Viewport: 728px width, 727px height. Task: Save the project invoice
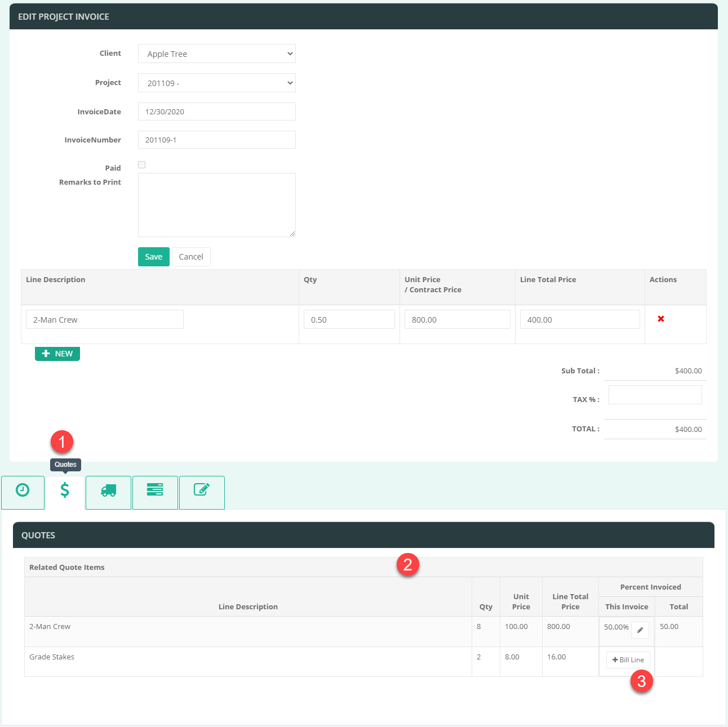153,257
